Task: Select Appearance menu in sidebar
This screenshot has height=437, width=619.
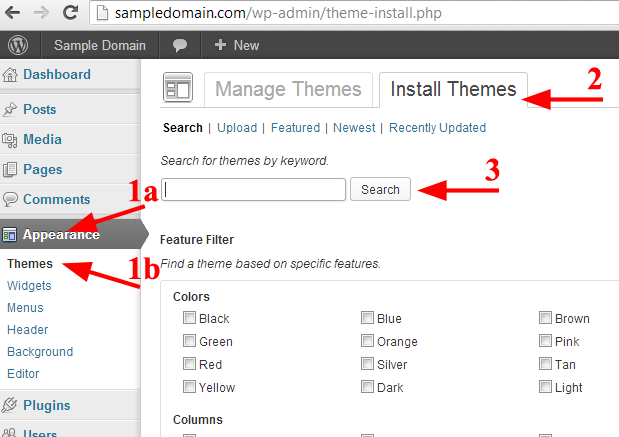Action: (x=61, y=234)
